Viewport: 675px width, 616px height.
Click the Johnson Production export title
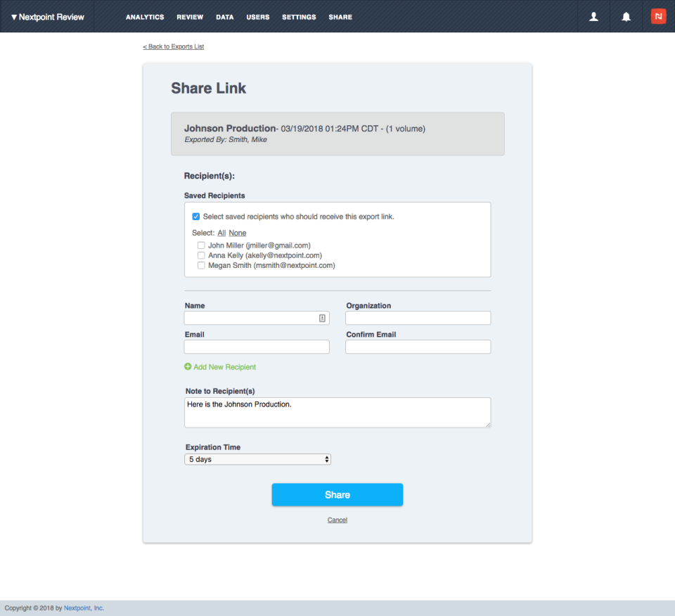click(230, 128)
